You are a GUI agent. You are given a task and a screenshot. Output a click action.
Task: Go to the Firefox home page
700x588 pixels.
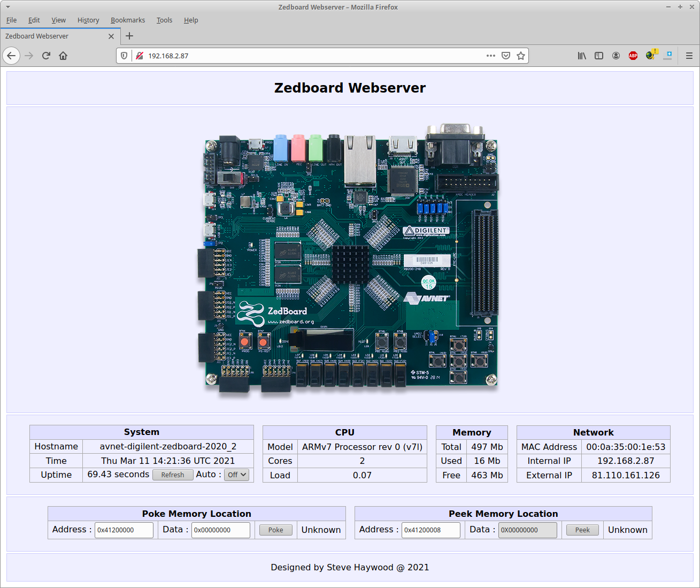click(x=63, y=56)
